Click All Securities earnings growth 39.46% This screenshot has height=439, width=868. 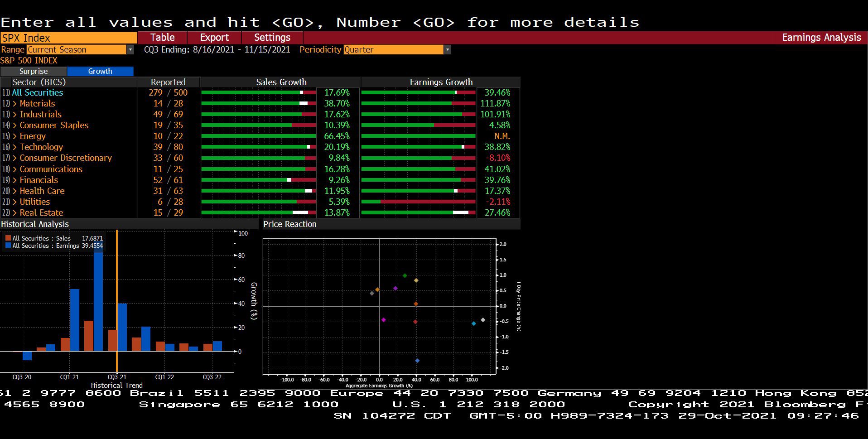497,92
